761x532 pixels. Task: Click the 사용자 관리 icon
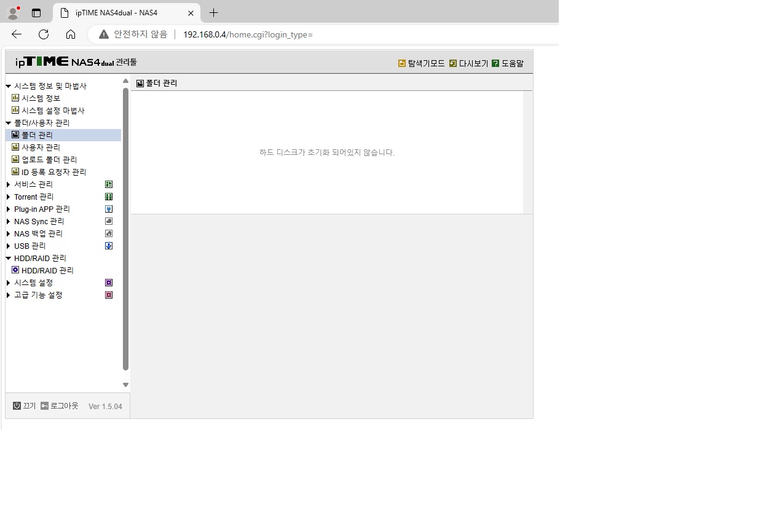point(15,147)
